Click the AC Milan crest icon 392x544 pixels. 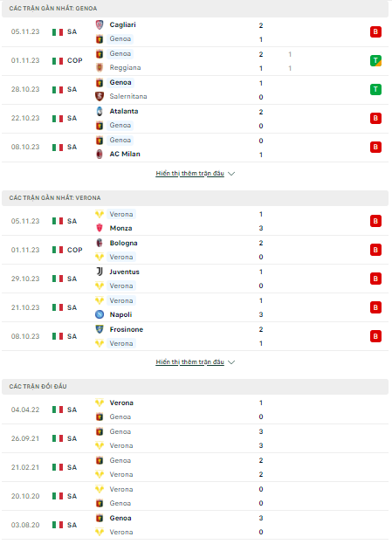(100, 154)
